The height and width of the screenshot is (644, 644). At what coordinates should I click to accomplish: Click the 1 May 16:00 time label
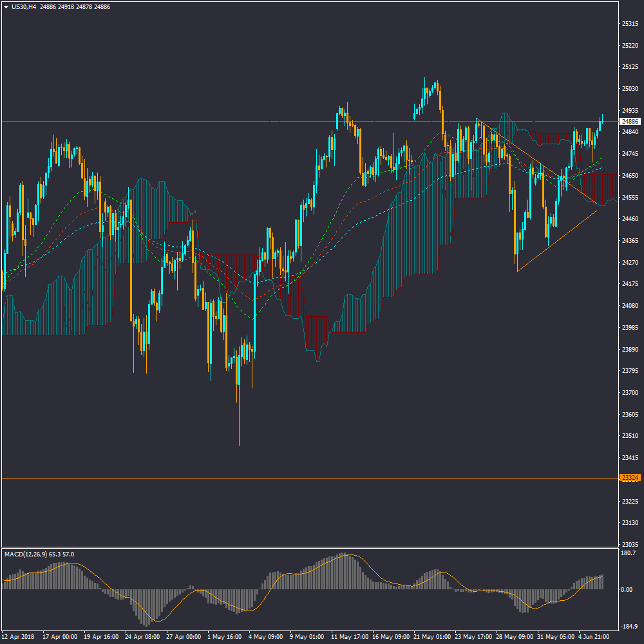pyautogui.click(x=225, y=637)
